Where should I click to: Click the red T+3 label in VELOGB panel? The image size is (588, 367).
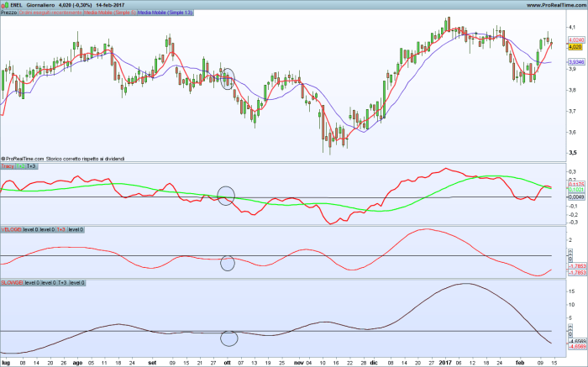coord(60,229)
